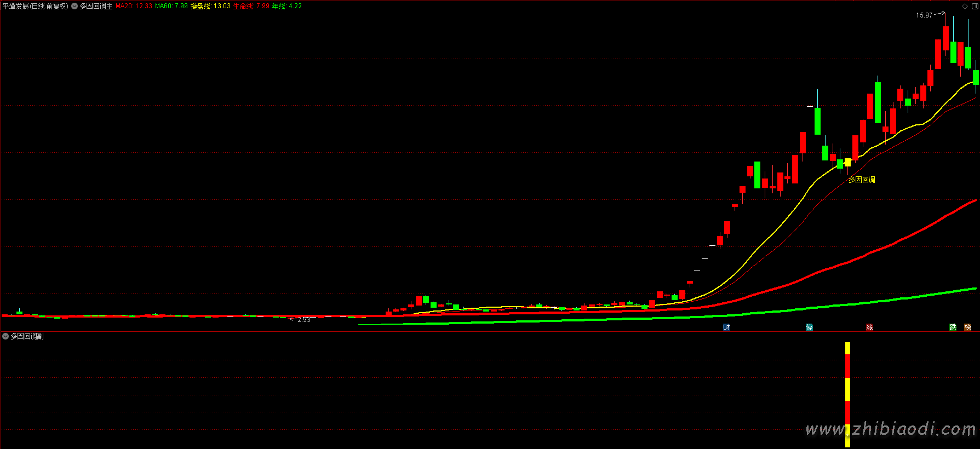Click the green 年线: 4.22 label

(x=287, y=7)
